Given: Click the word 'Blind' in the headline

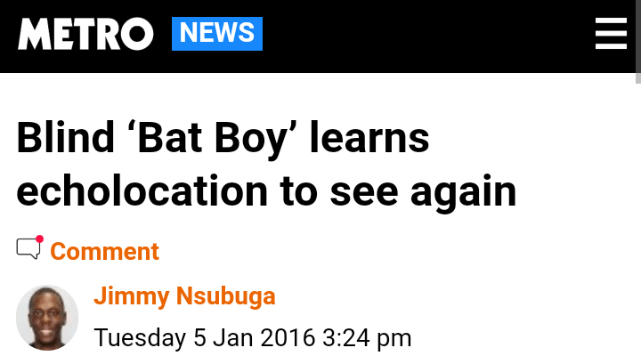Looking at the screenshot, I should pyautogui.click(x=64, y=139).
